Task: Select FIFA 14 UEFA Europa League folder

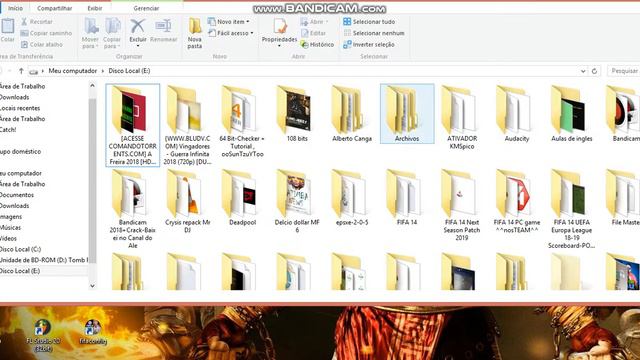Action: (x=571, y=209)
